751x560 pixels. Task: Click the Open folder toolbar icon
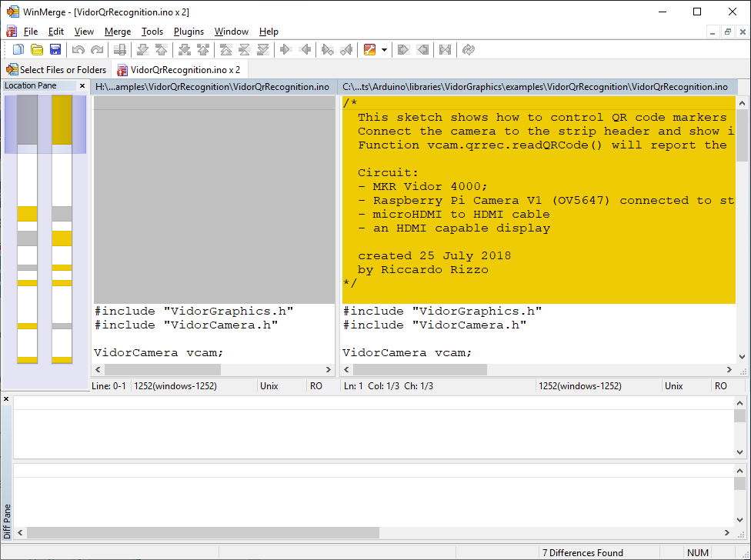[x=36, y=50]
